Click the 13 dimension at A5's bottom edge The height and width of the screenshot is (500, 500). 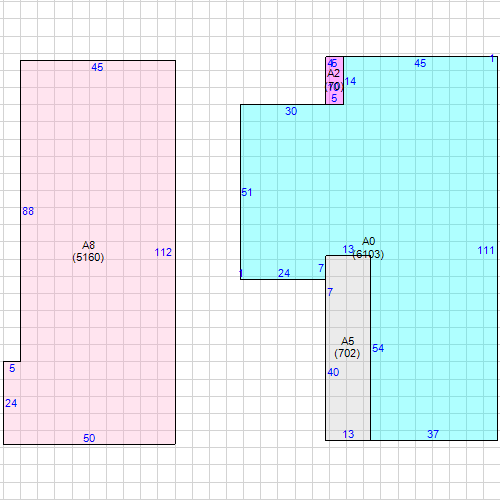point(348,434)
